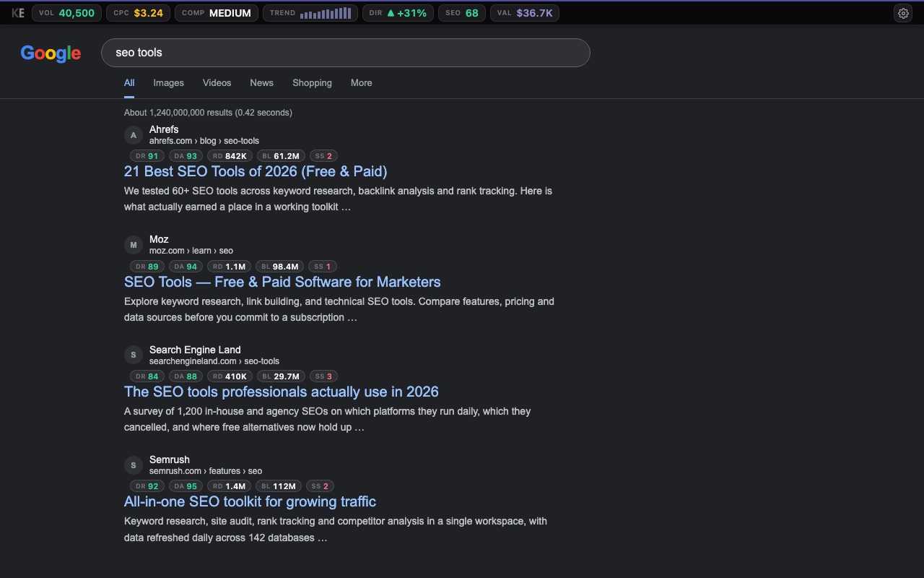This screenshot has width=924, height=578.
Task: Click the RD 1.4M badge for Semrush
Action: 230,486
